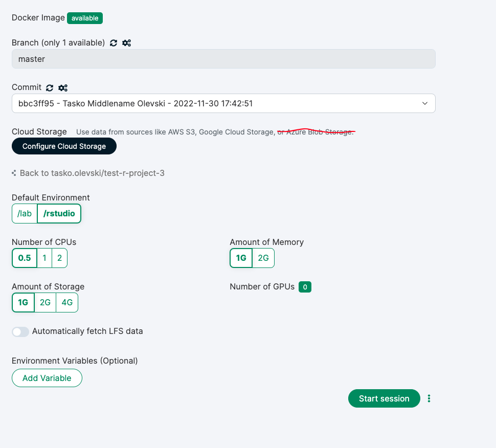Viewport: 496px width, 448px height.
Task: Open Configure Cloud Storage
Action: coord(64,146)
